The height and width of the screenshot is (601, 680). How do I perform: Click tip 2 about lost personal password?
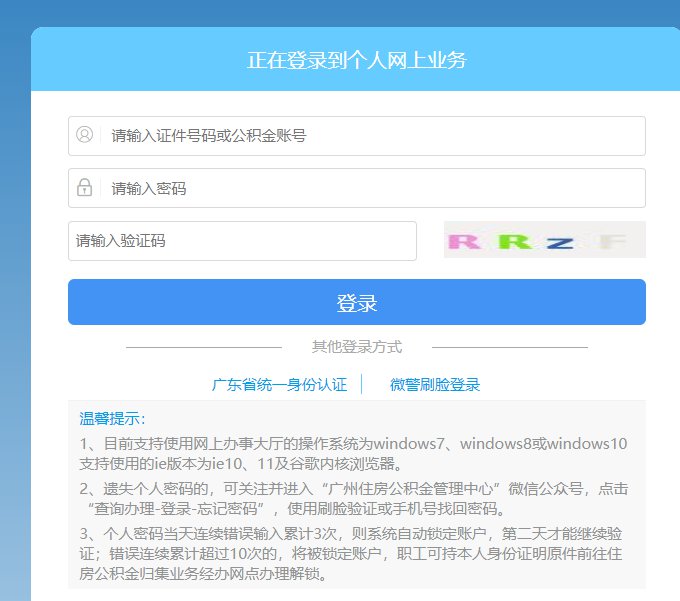(353, 498)
